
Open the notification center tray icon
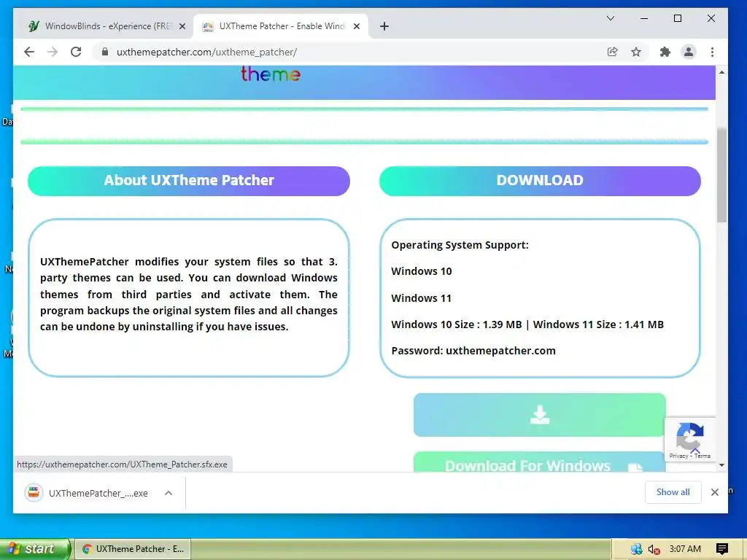[x=721, y=549]
